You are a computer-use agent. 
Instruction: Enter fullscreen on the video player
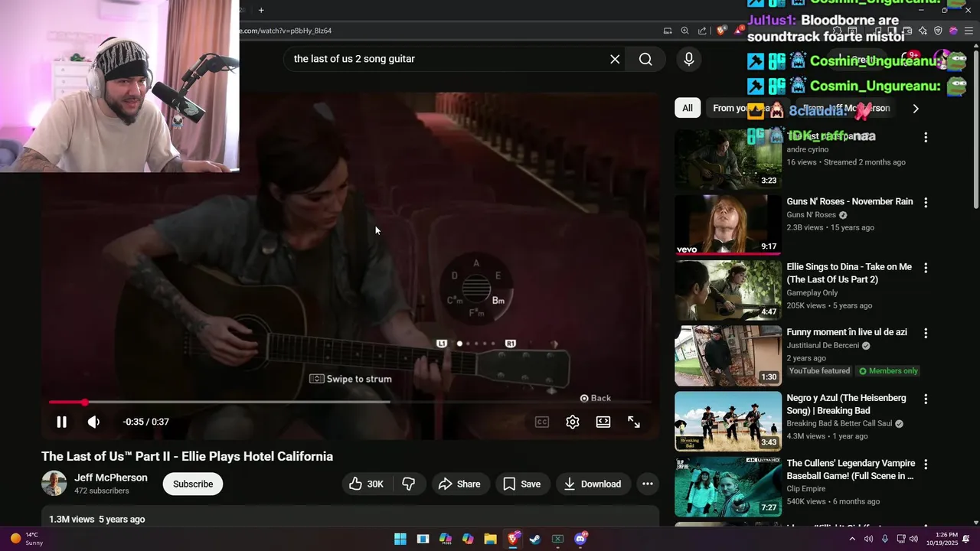click(634, 422)
